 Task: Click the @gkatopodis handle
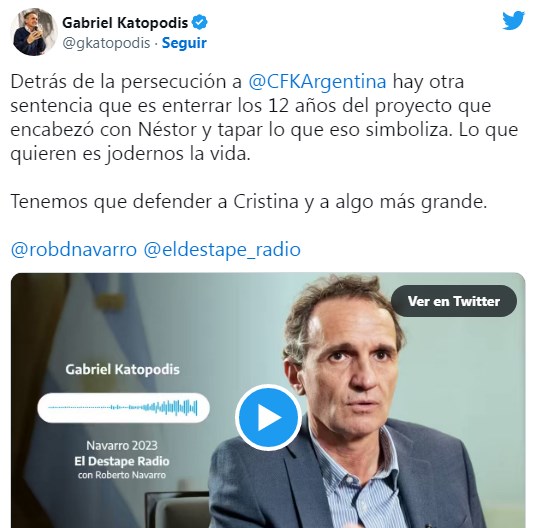click(x=106, y=43)
